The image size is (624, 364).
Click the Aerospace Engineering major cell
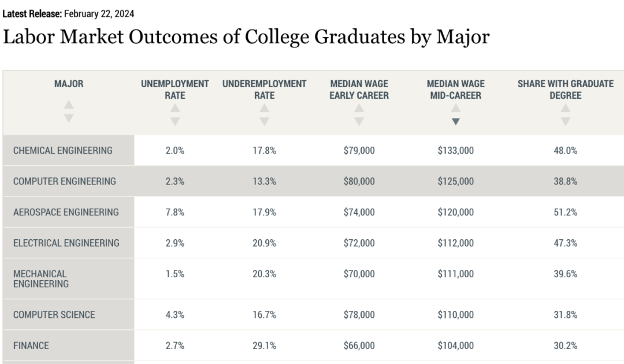66,212
